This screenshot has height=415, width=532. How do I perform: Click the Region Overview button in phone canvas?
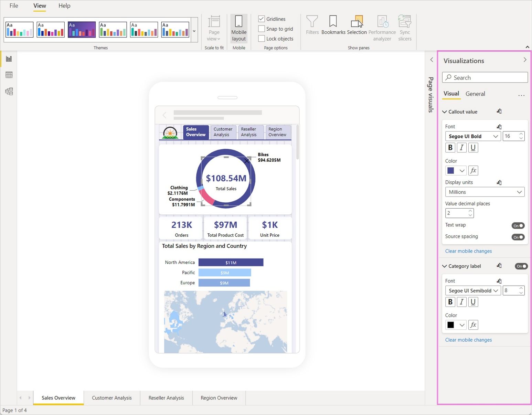coord(278,132)
